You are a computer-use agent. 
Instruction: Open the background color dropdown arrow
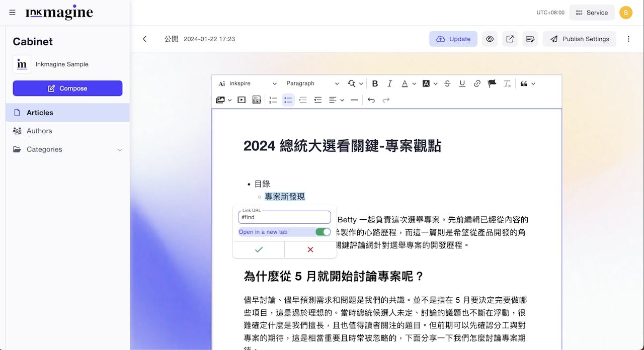[436, 84]
